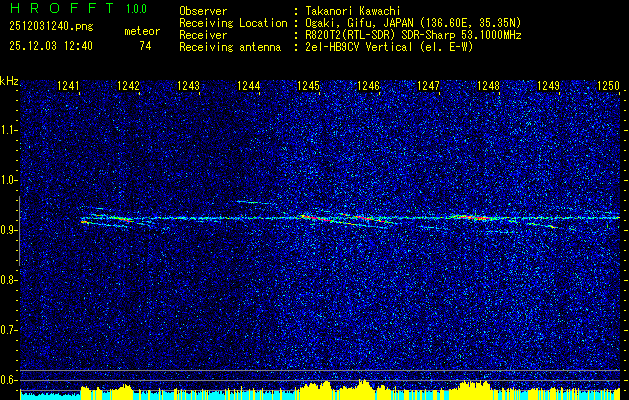The height and width of the screenshot is (400, 629).
Task: Click the Receiving antenna label
Action: tap(230, 47)
